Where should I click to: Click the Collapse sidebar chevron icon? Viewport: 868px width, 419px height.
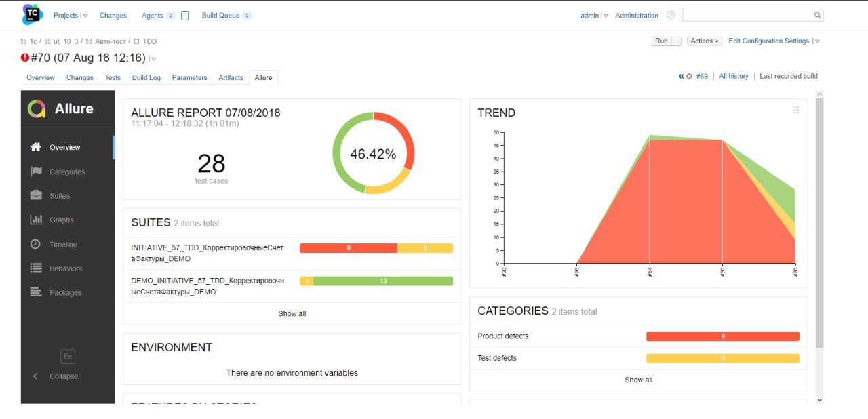(x=35, y=376)
